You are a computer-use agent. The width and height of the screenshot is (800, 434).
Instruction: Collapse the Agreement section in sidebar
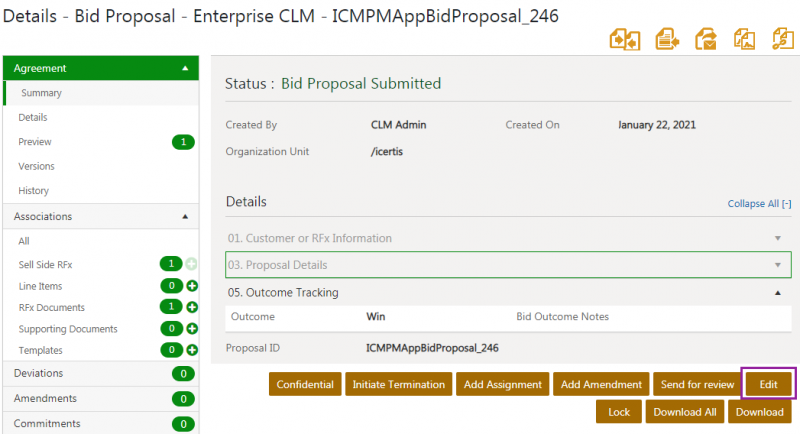[x=184, y=69]
